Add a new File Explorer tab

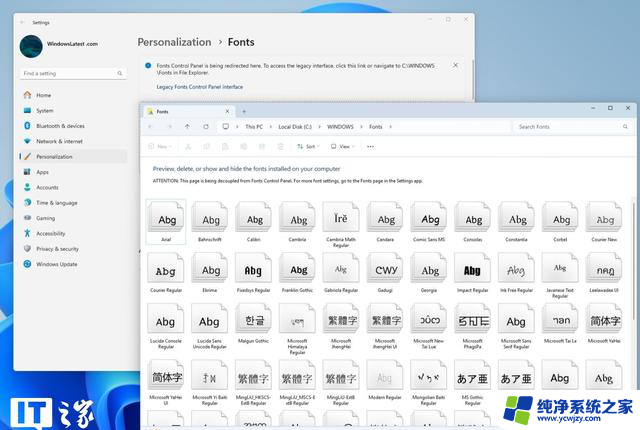(x=244, y=111)
